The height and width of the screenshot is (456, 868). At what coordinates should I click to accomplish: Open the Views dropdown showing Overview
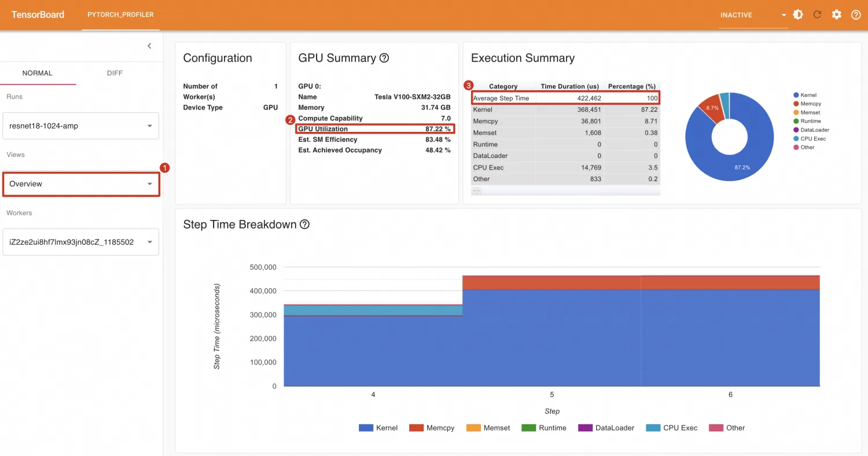(x=80, y=183)
